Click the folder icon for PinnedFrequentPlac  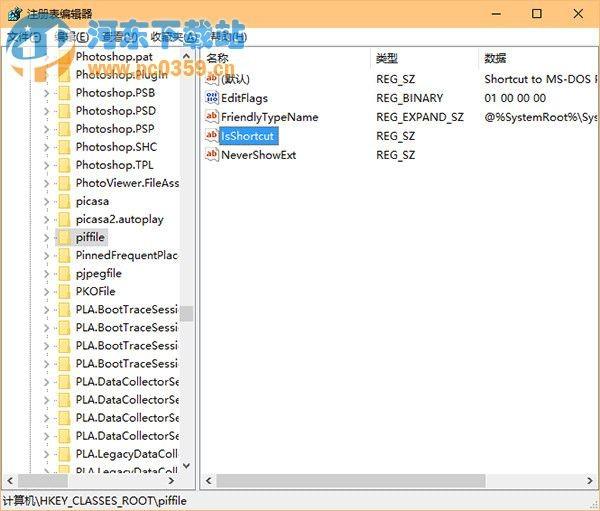click(64, 255)
